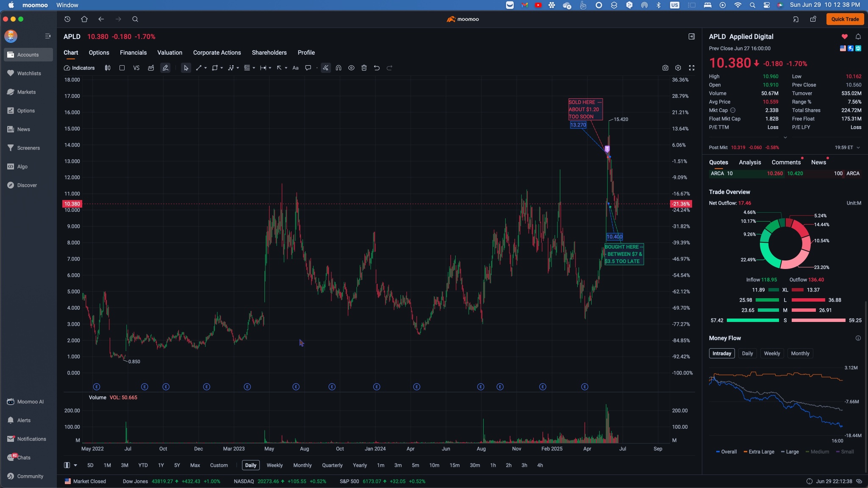Click the VS compare tool
This screenshot has height=488, width=868.
(136, 68)
